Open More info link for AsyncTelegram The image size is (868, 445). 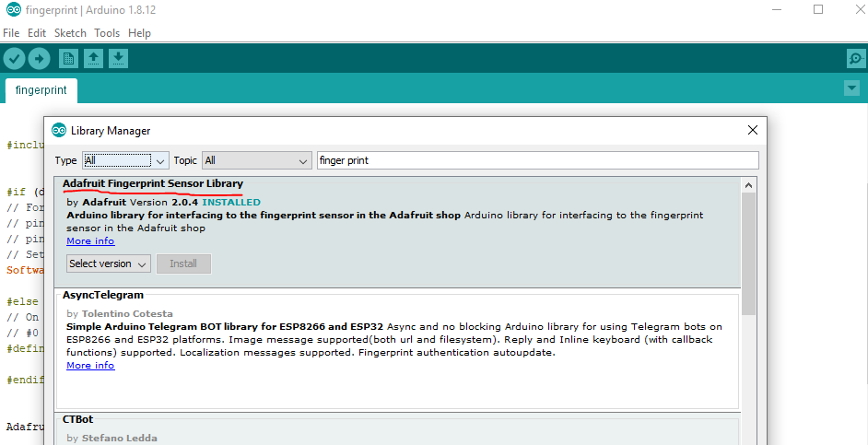pos(90,365)
